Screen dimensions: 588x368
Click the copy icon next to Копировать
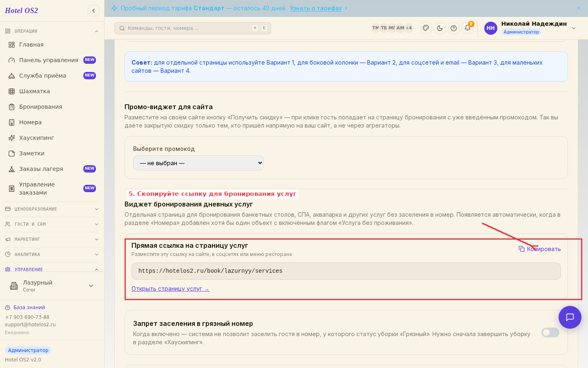coord(521,249)
